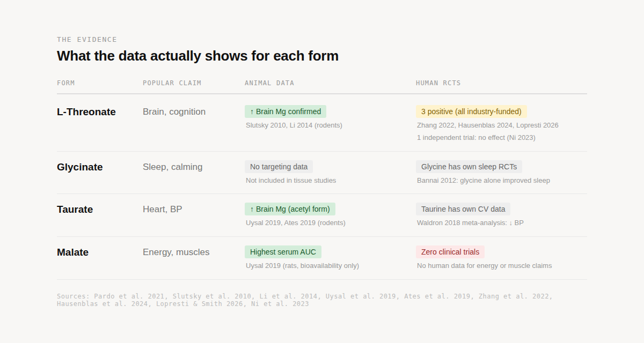This screenshot has height=343, width=644.
Task: Click the 'HUMAN RCTS' column header
Action: 438,83
